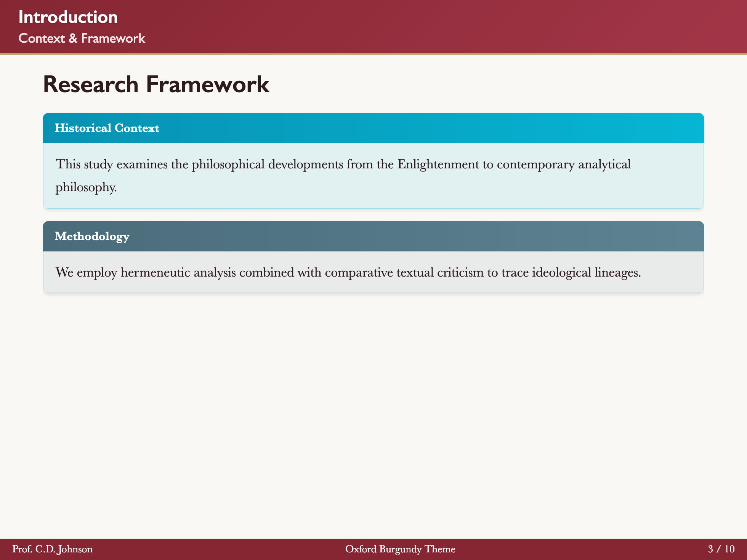Click the Historical Context block header
This screenshot has height=560, width=747.
pos(107,128)
